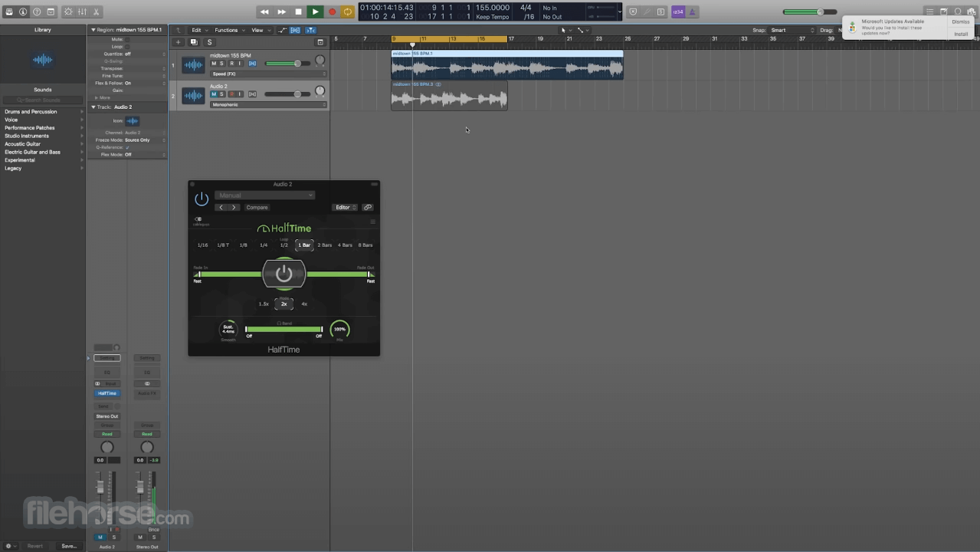980x552 pixels.
Task: Collapse the Track Audio 2 section
Action: click(93, 107)
